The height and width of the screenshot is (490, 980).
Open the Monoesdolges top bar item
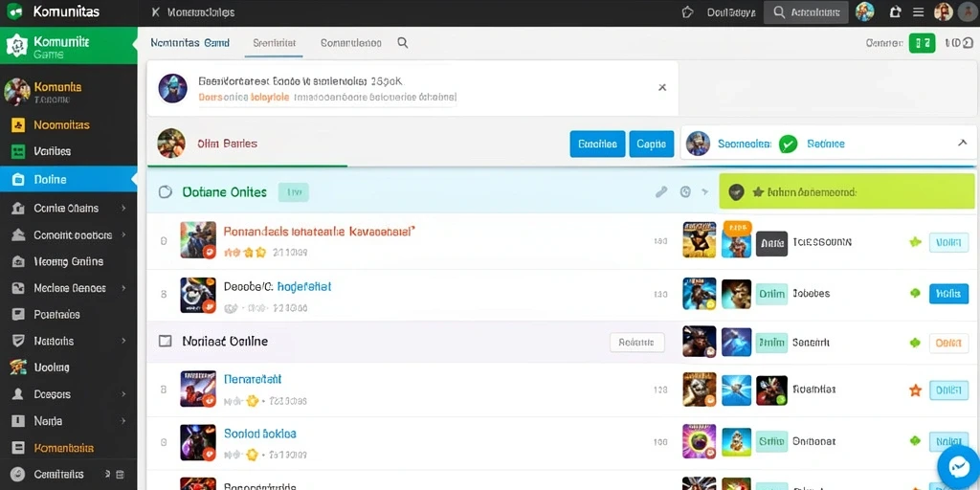tap(202, 12)
